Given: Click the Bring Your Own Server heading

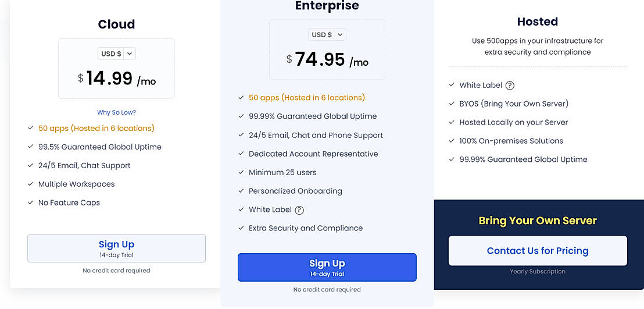Looking at the screenshot, I should (538, 221).
